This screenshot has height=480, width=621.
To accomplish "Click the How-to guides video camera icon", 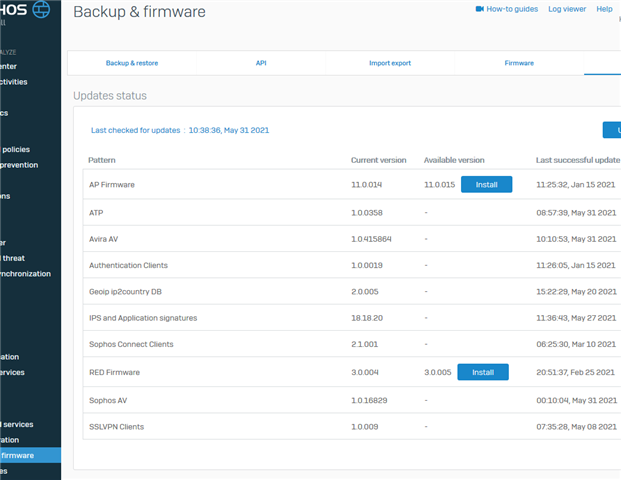I will tap(480, 9).
